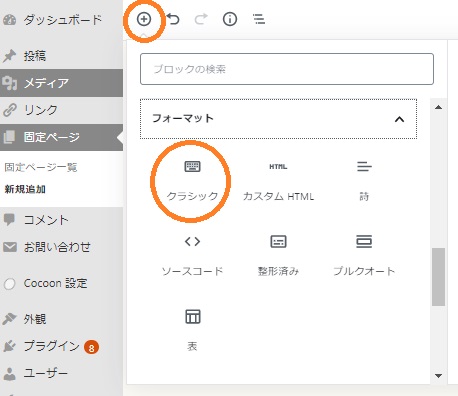This screenshot has height=396, width=458.
Task: Insert the プルクオート block
Action: 364,256
